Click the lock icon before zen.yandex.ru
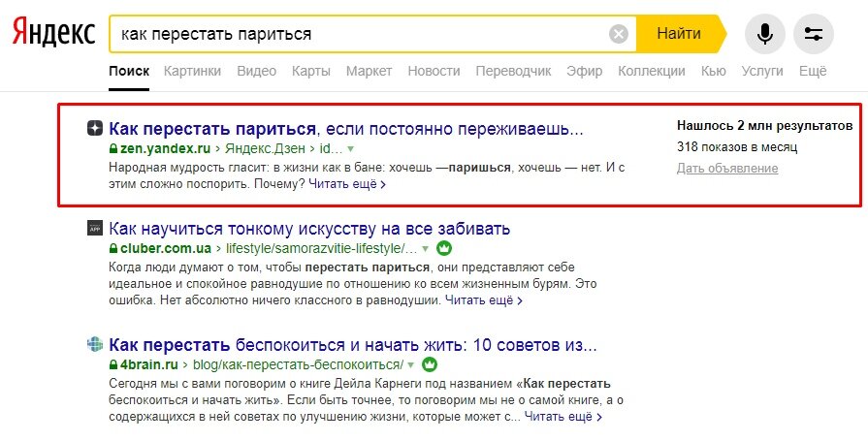 (113, 149)
